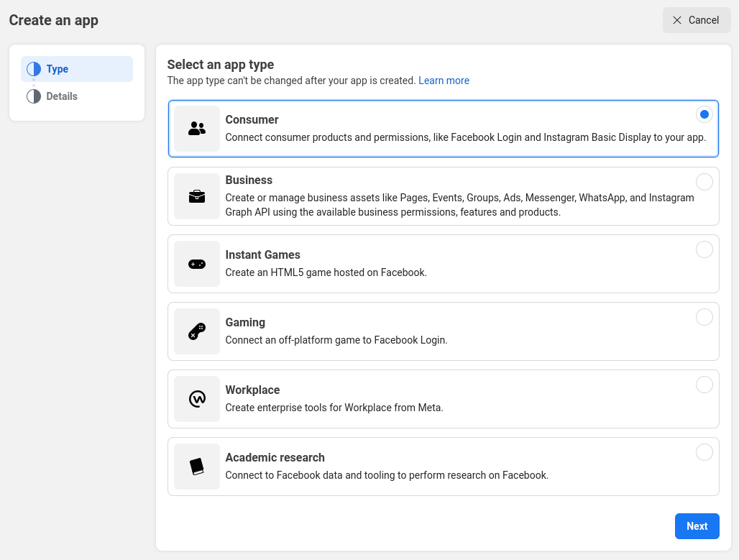The width and height of the screenshot is (739, 560).
Task: Pick the Gaming radio button
Action: click(704, 317)
